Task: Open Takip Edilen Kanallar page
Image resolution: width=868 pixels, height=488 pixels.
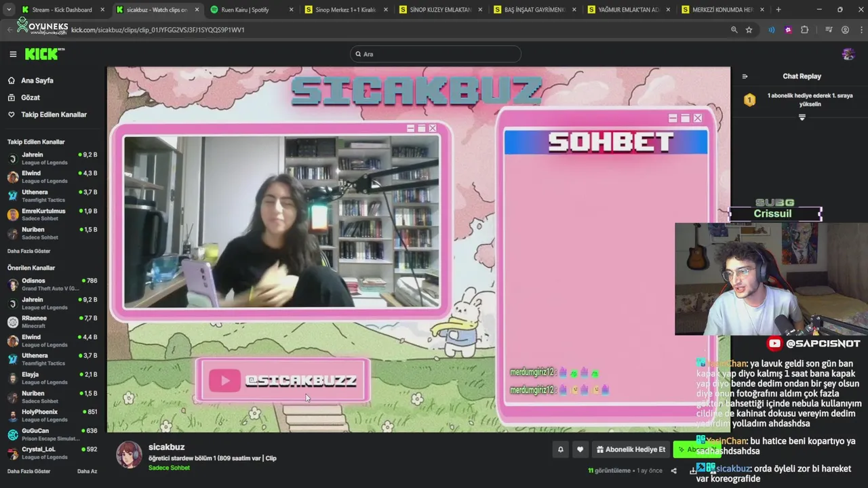Action: pyautogui.click(x=54, y=115)
